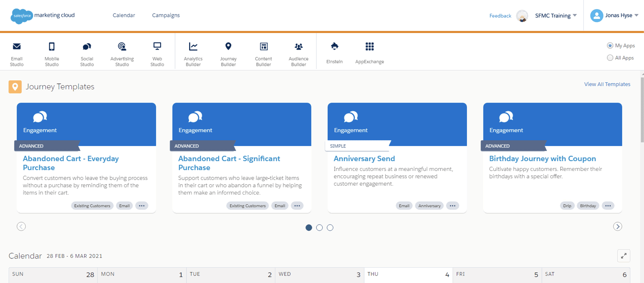Open the Campaigns menu item
Viewport: 644px width, 283px height.
(x=166, y=15)
